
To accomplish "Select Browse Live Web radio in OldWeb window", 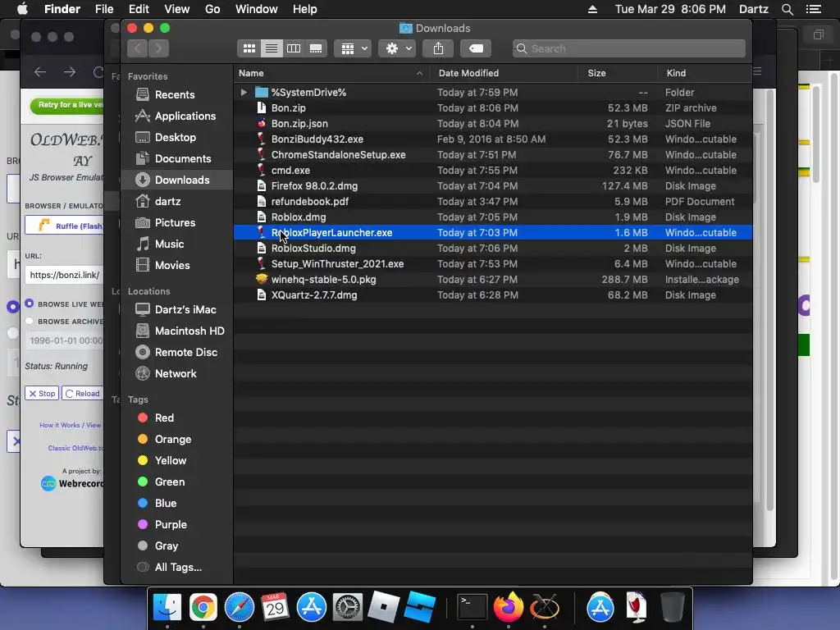I will pyautogui.click(x=30, y=304).
